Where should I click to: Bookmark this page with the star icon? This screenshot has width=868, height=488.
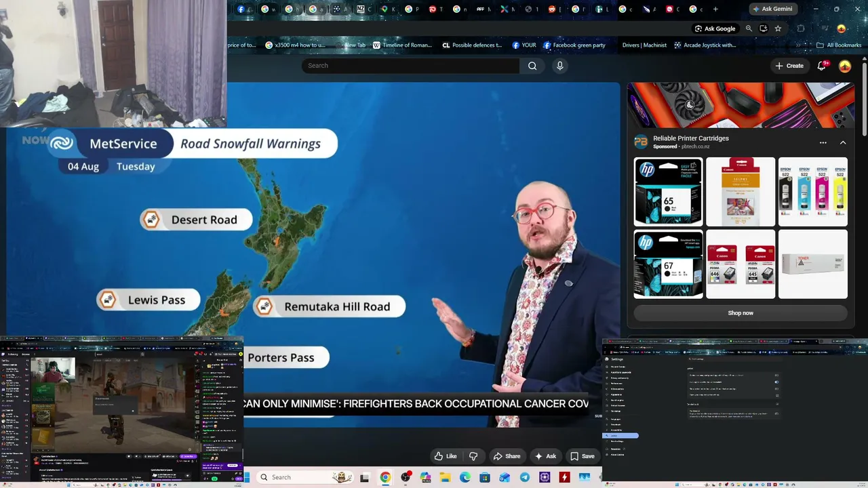click(x=778, y=28)
